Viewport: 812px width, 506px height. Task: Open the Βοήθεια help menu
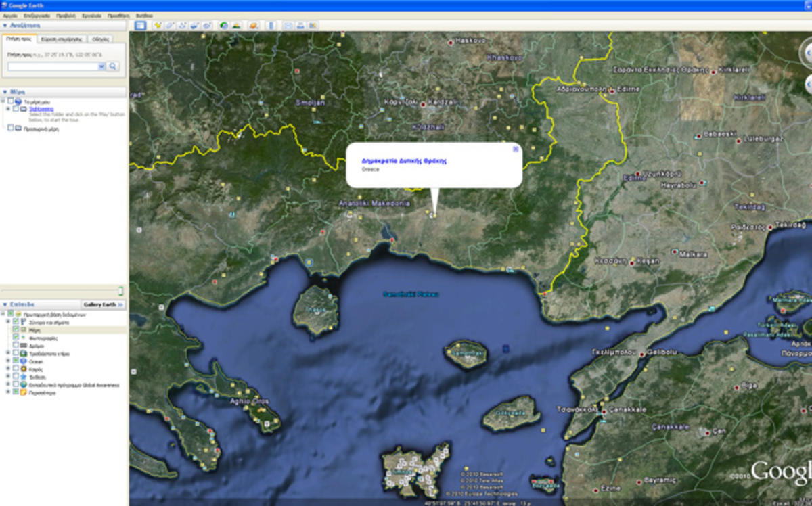[144, 15]
